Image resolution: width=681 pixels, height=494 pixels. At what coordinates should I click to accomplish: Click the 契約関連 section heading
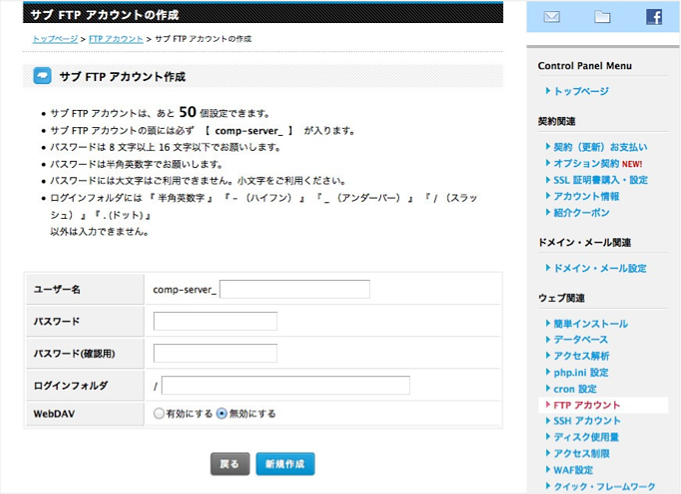[x=556, y=122]
